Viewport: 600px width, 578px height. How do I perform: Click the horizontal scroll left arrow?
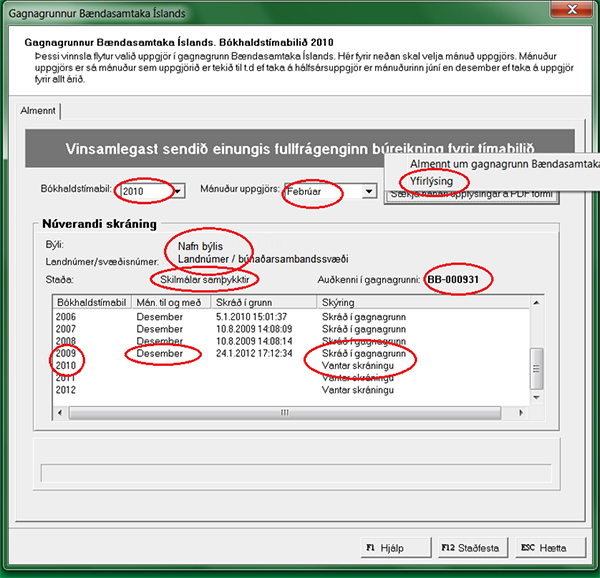click(x=60, y=412)
